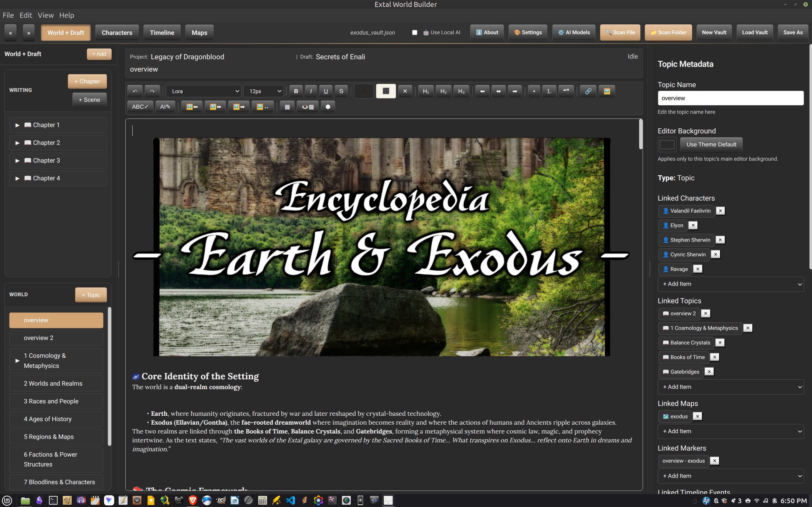Click Use Theme Default for editor background
This screenshot has height=507, width=812.
711,144
